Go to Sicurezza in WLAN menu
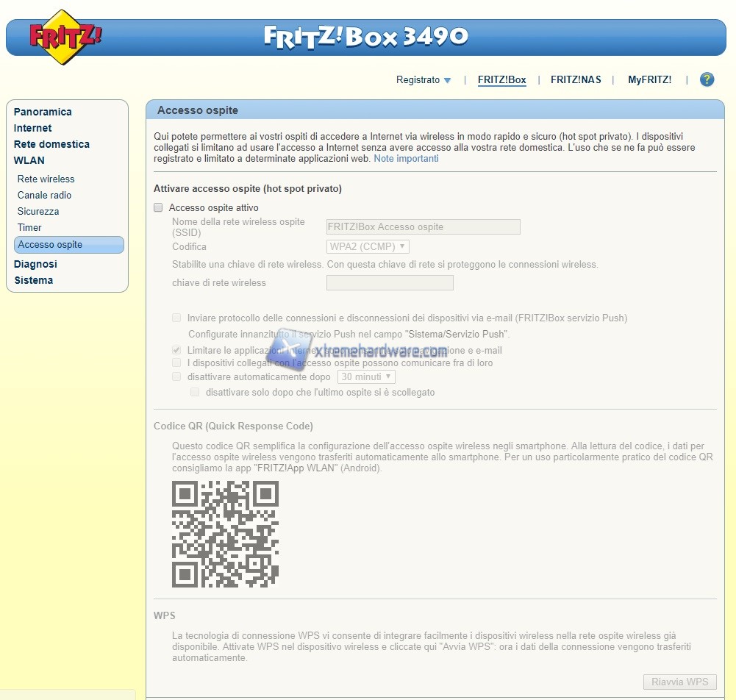Image resolution: width=736 pixels, height=700 pixels. point(38,211)
